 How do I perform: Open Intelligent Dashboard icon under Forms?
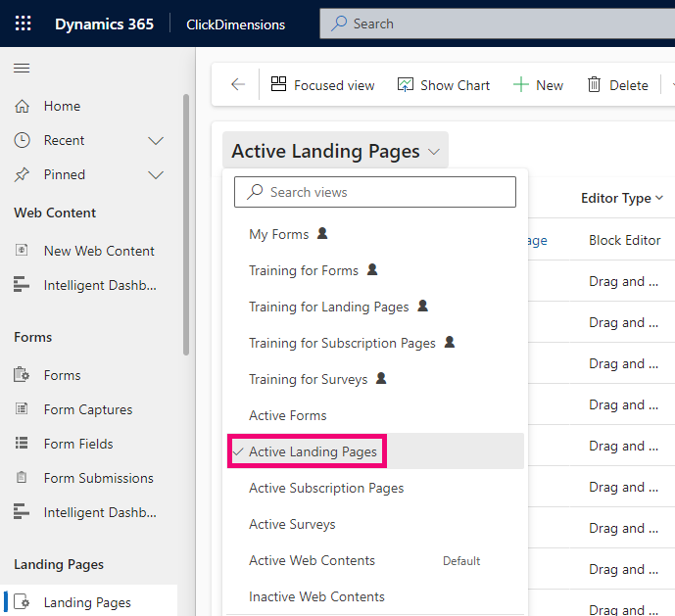(22, 511)
